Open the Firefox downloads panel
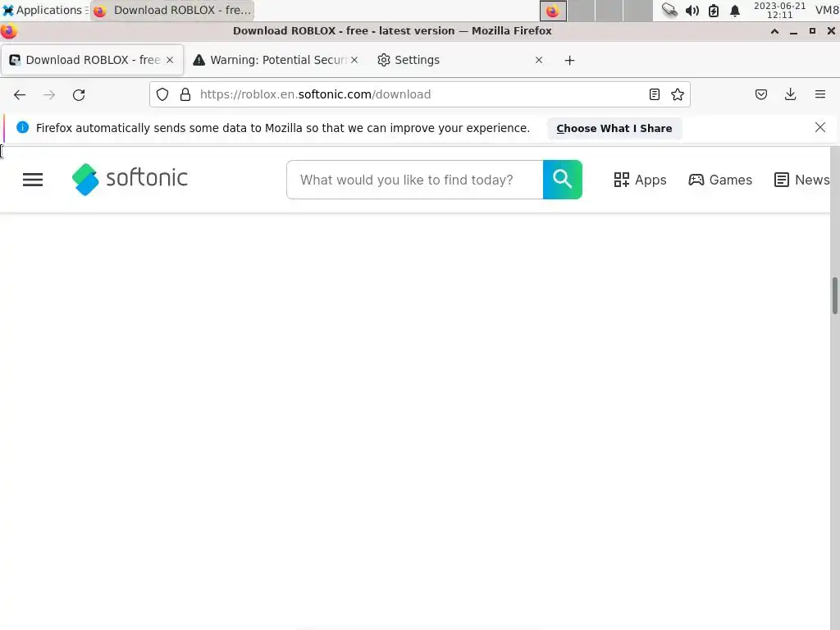The height and width of the screenshot is (630, 840). tap(790, 95)
